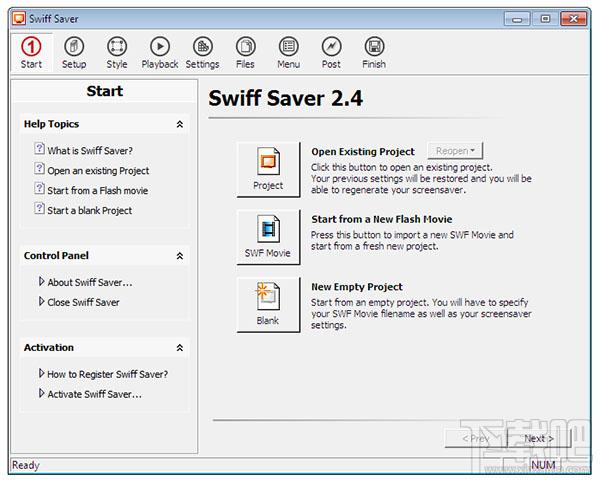Viewport: 600px width, 480px height.
Task: Open the Reopen dropdown
Action: point(455,151)
